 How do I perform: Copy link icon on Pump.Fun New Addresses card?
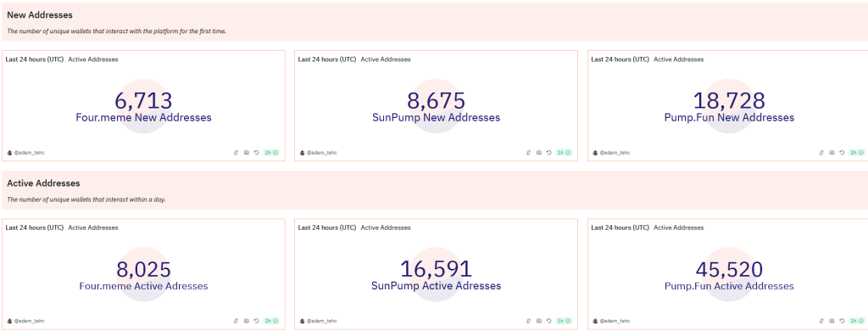click(x=821, y=153)
